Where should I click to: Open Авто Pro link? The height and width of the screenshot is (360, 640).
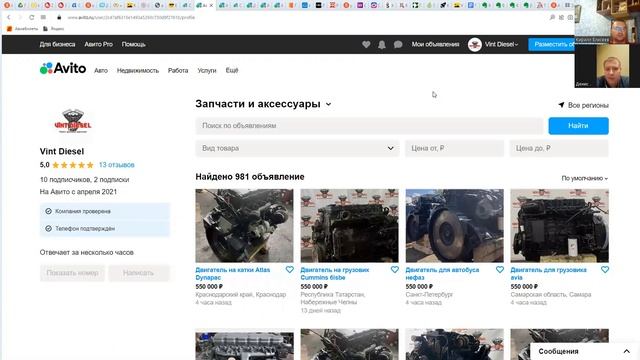click(98, 44)
